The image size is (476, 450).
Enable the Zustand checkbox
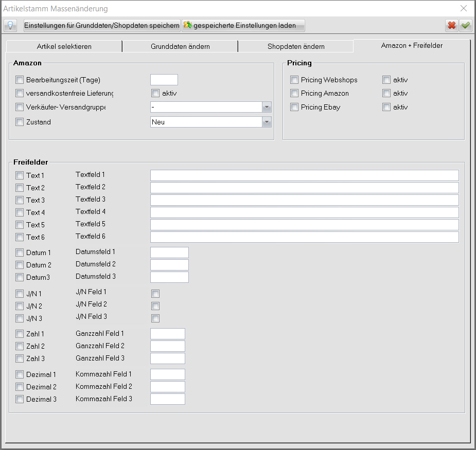[20, 122]
